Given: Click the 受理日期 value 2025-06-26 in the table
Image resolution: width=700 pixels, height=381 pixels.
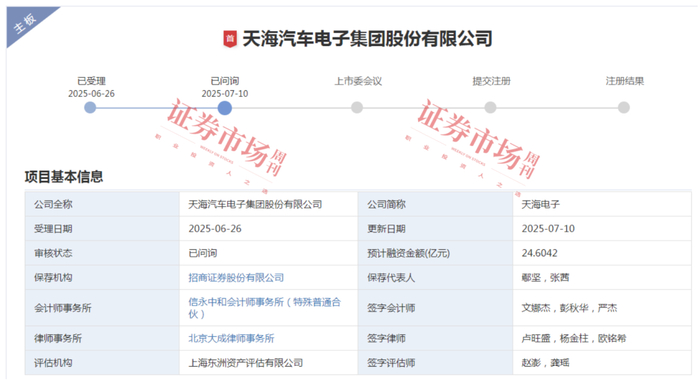Looking at the screenshot, I should click(x=215, y=229).
